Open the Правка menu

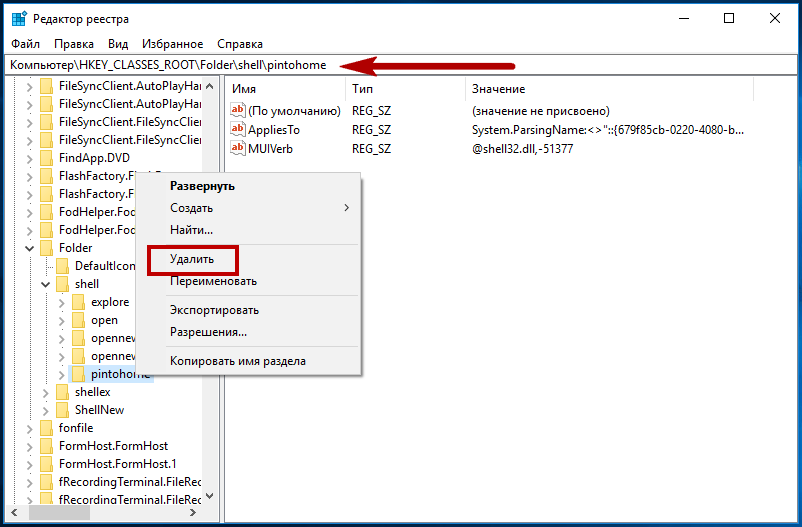(x=74, y=44)
